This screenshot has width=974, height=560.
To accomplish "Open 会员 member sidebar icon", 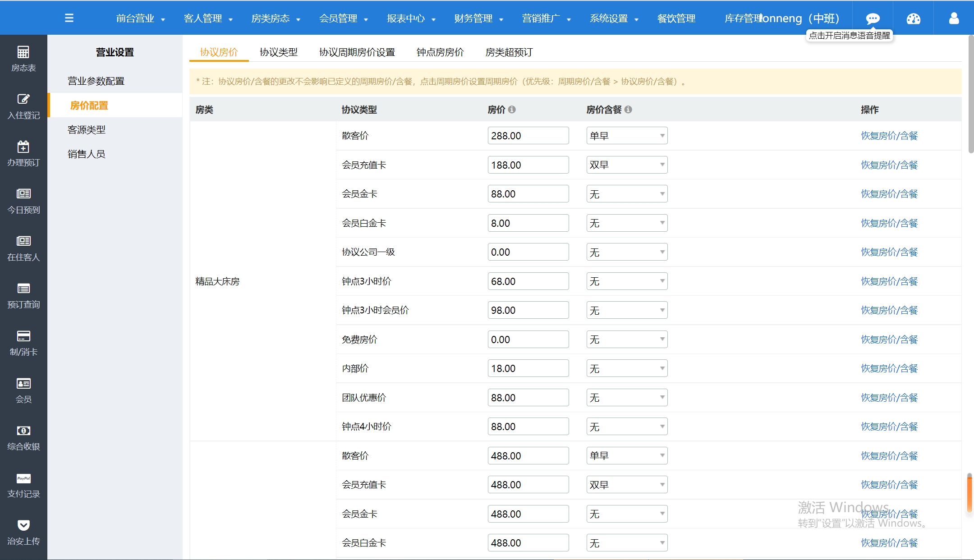I will click(23, 390).
